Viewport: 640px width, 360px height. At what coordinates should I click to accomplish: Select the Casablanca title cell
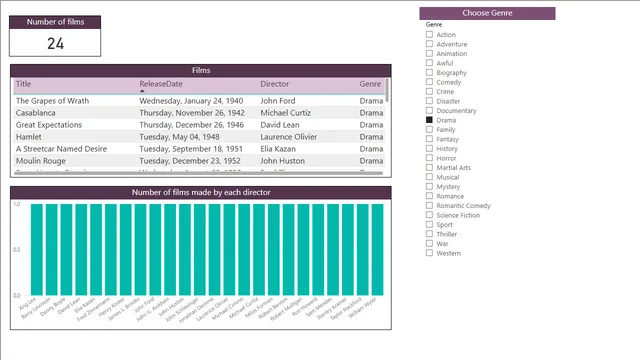tap(36, 113)
